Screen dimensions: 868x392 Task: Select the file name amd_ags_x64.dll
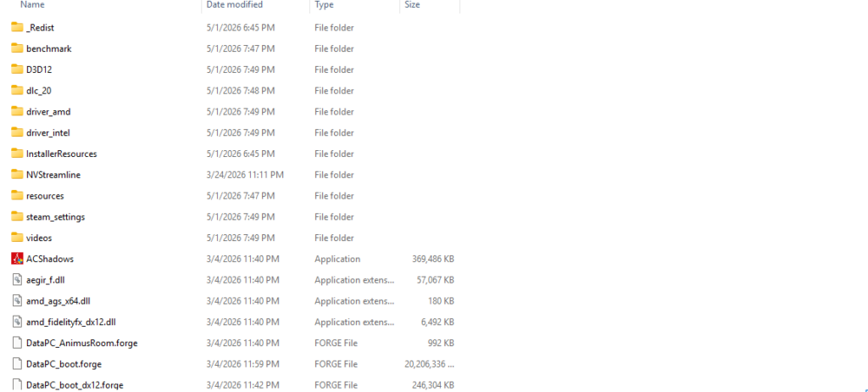click(x=58, y=301)
